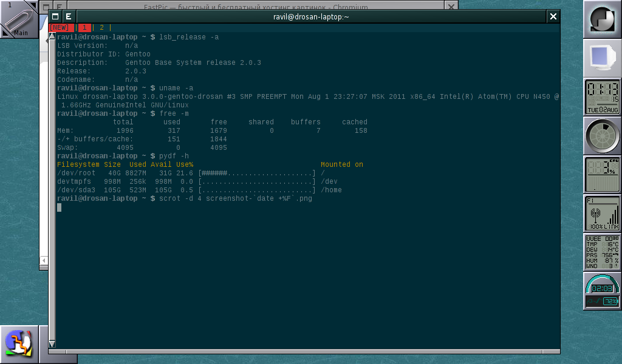Click the digital clock dockapp showing TUE 02 AUG
This screenshot has height=364, width=622.
pos(602,97)
